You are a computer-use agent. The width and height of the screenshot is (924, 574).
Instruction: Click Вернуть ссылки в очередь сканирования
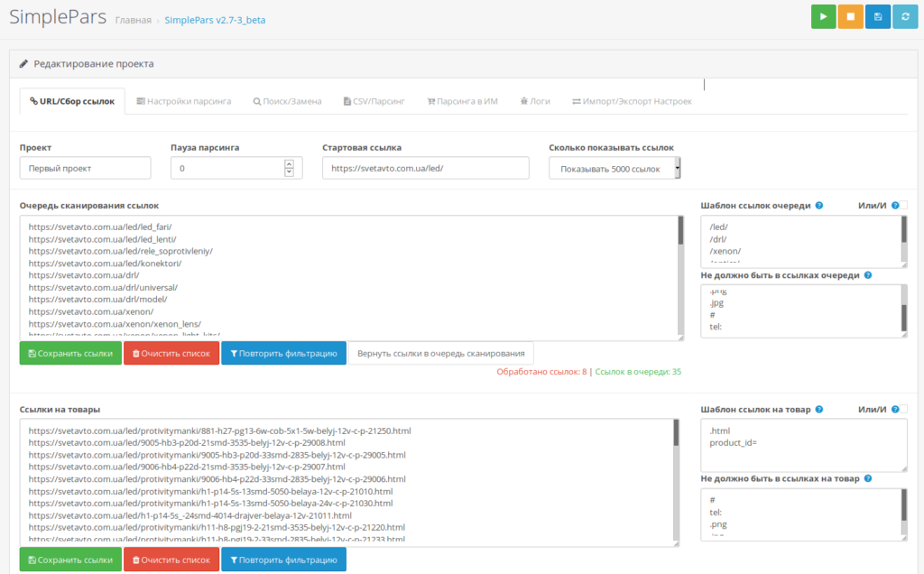(440, 354)
